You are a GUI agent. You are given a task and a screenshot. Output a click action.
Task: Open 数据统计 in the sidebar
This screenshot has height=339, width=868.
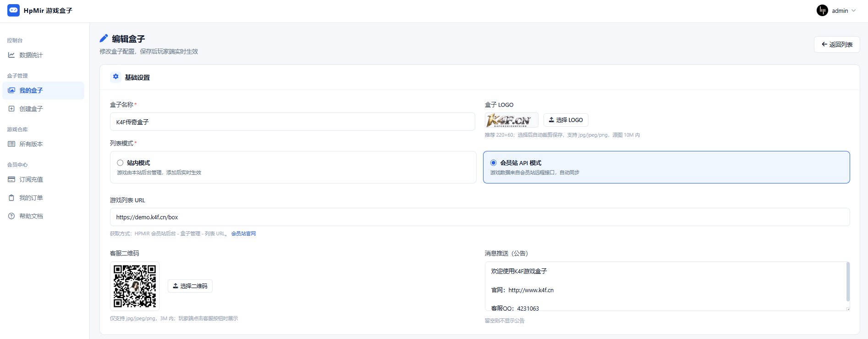pos(44,55)
